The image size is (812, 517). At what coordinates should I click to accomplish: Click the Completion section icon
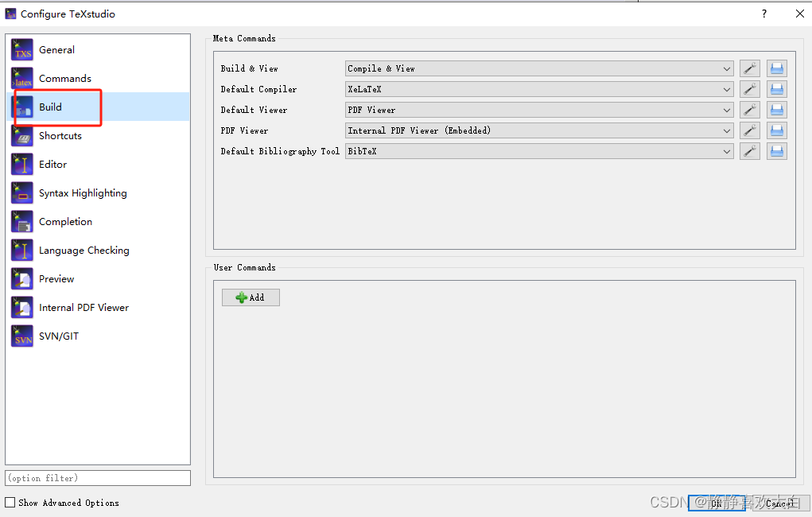[21, 222]
